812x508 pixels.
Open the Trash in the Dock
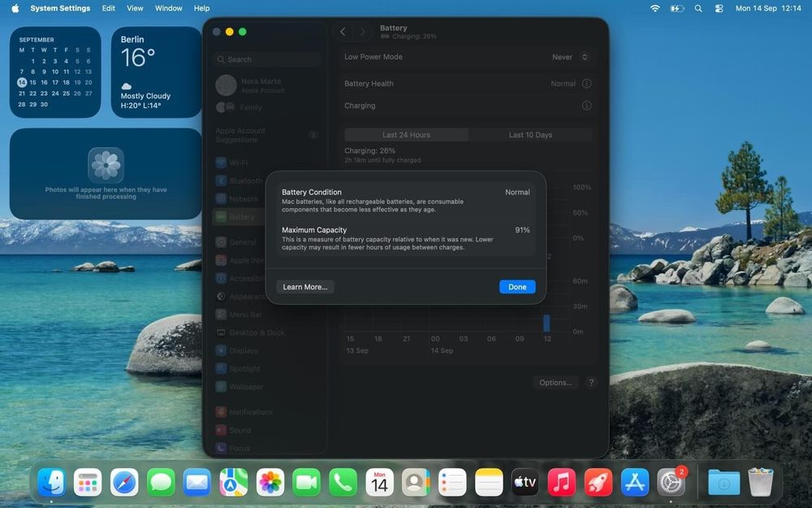pyautogui.click(x=760, y=482)
